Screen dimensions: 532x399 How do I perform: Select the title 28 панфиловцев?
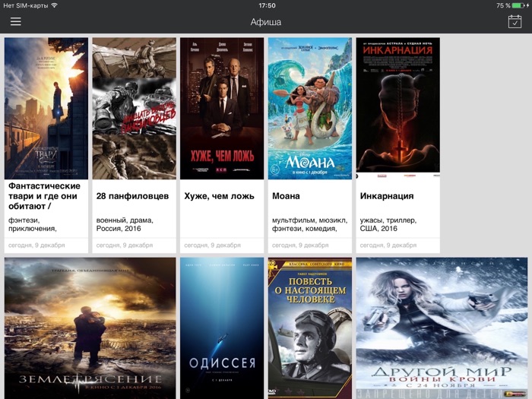click(132, 196)
